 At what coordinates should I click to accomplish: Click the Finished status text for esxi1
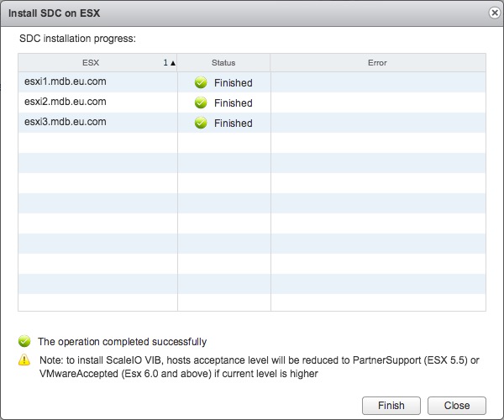pos(233,83)
